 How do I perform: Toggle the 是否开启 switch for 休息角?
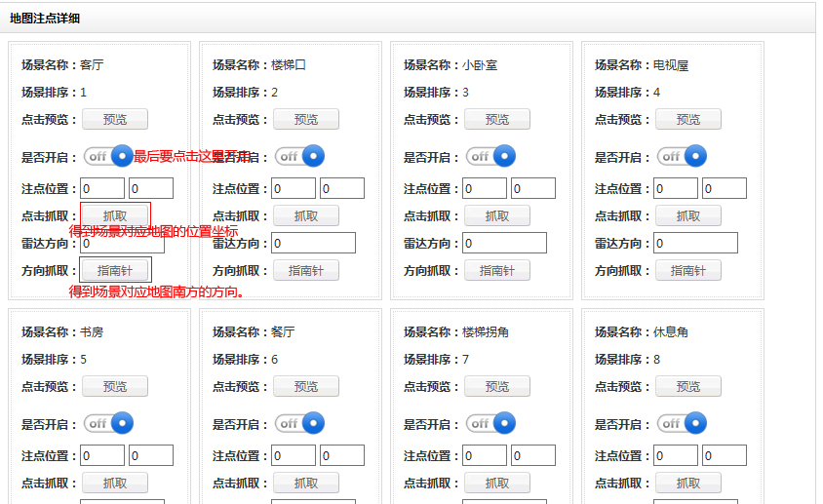[682, 423]
